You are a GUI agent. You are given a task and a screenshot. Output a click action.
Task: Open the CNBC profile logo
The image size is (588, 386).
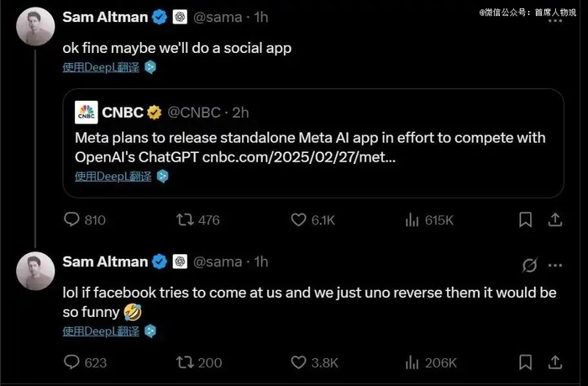tap(87, 113)
